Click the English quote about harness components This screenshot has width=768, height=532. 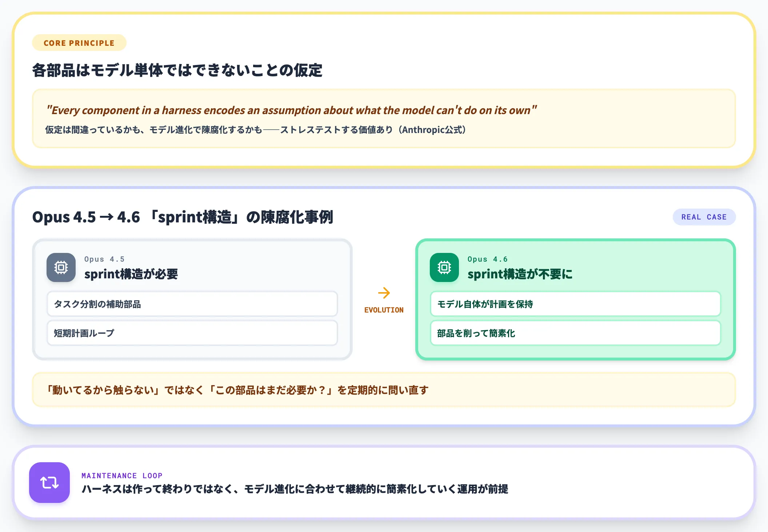coord(292,110)
